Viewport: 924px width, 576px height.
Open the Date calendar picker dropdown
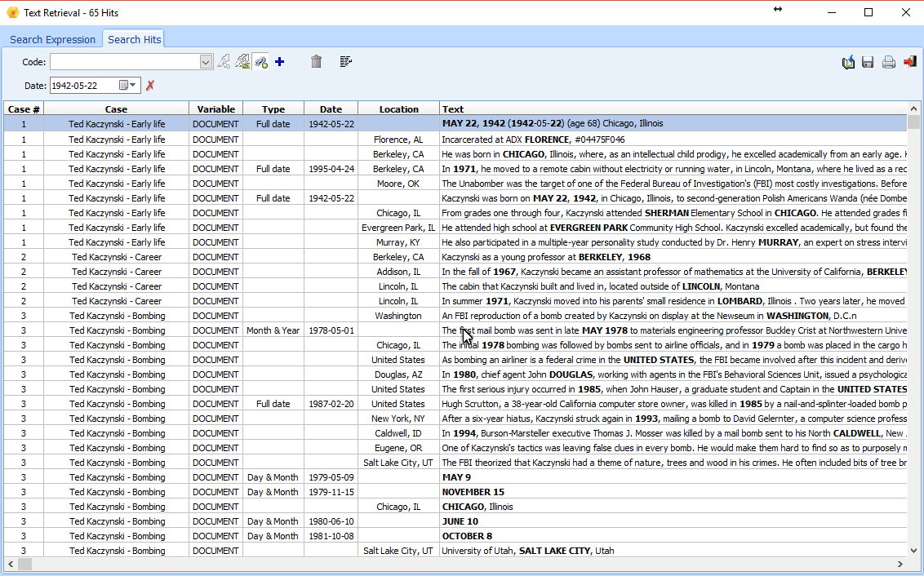(128, 86)
